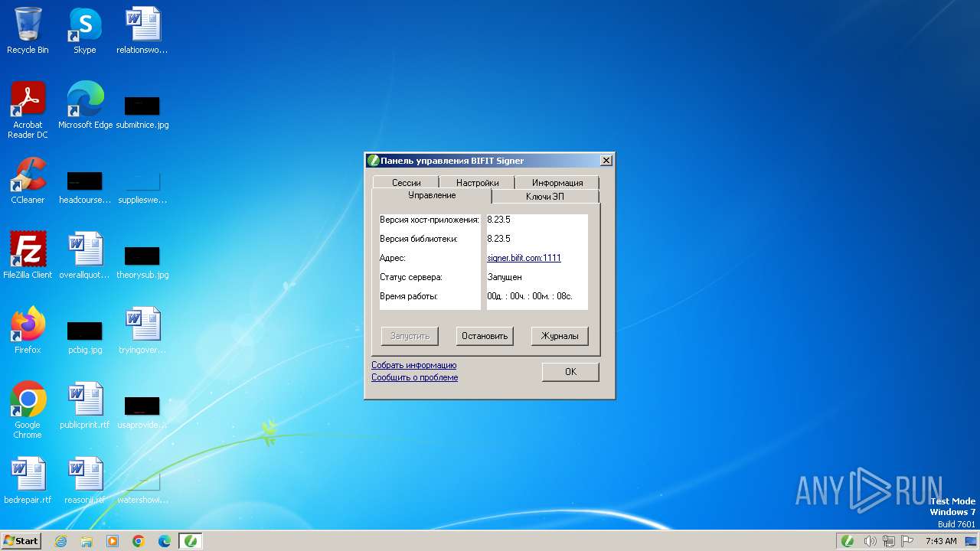Select reasonjl.rtf desktop file

point(84,481)
